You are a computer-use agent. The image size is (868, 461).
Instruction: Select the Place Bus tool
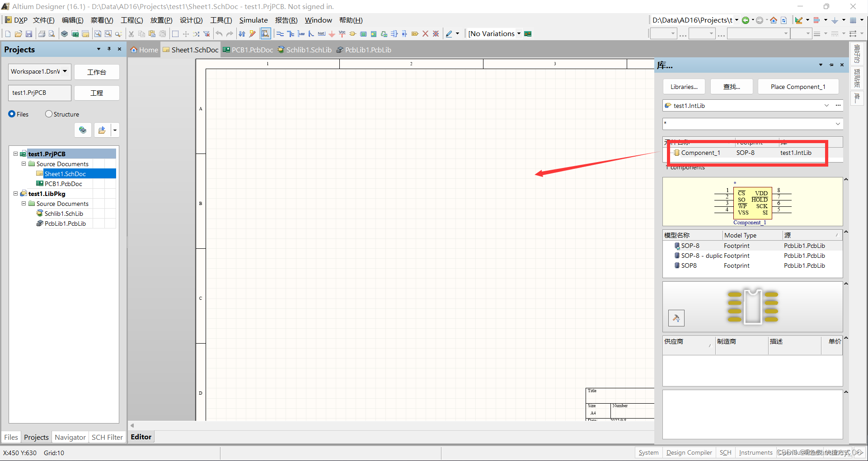coord(291,34)
